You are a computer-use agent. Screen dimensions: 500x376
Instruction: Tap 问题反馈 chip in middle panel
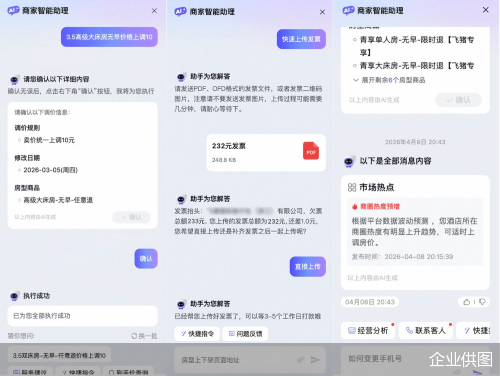click(245, 334)
